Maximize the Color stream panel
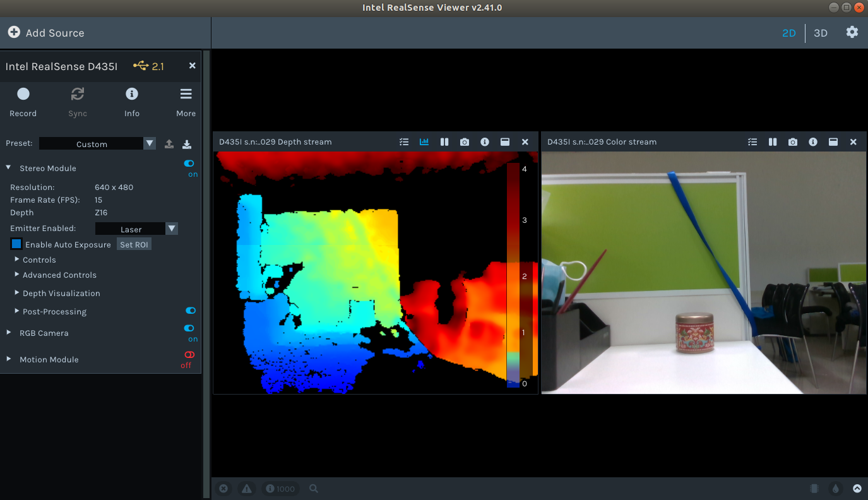The width and height of the screenshot is (868, 500). (x=833, y=141)
